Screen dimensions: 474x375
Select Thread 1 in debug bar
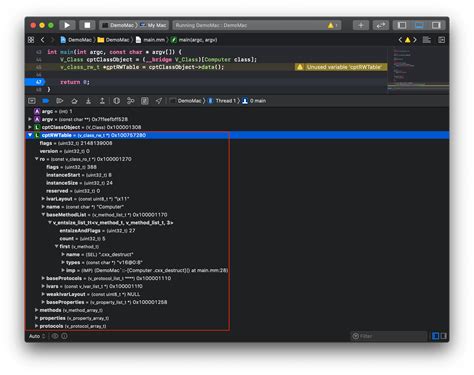(x=222, y=101)
